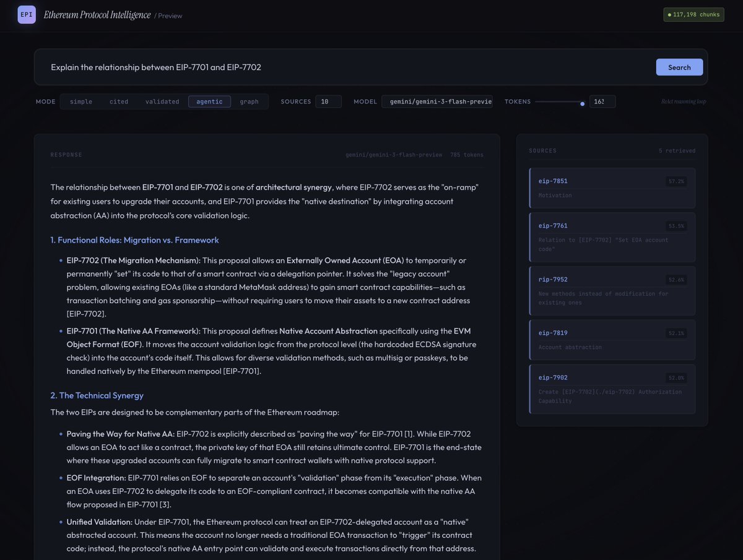This screenshot has height=560, width=743.
Task: Click the 117,198 chunks status badge
Action: point(693,14)
